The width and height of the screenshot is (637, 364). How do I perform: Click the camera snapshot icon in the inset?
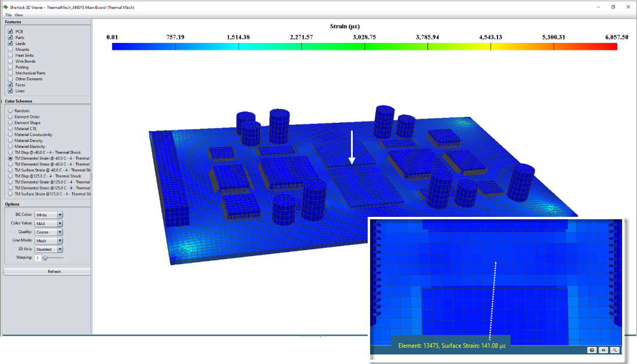pos(603,350)
